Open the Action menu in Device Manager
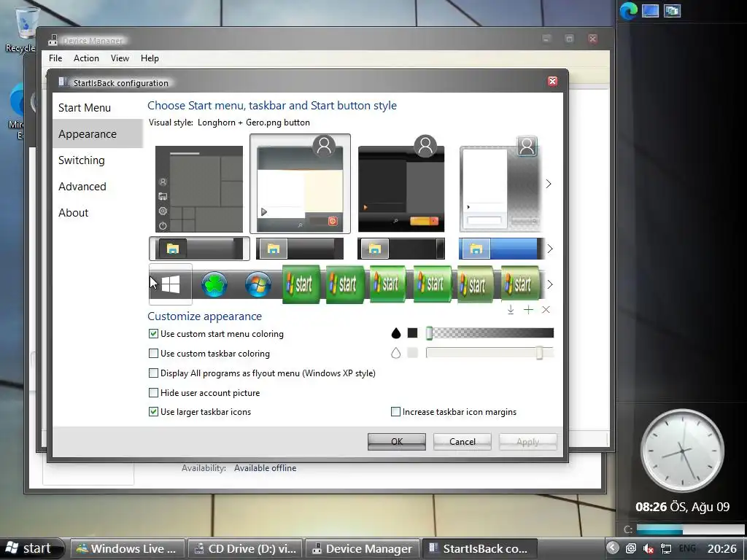 86,58
